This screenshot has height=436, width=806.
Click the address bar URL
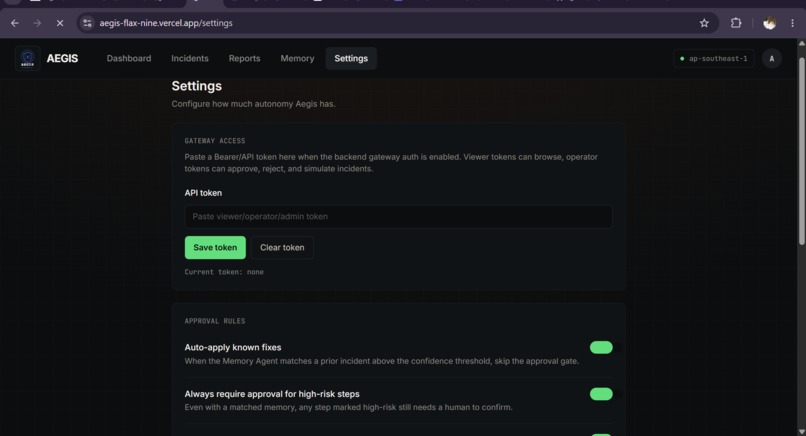[166, 23]
